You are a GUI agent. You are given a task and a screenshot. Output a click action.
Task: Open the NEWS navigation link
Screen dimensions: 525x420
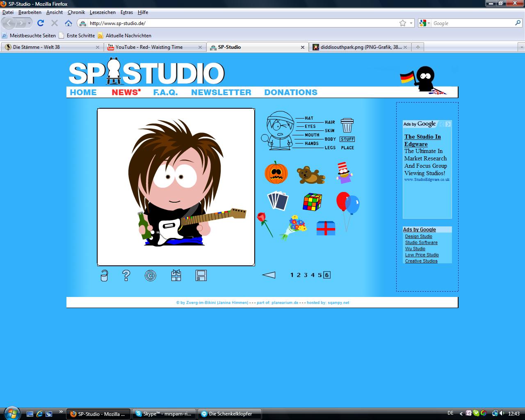coord(126,92)
